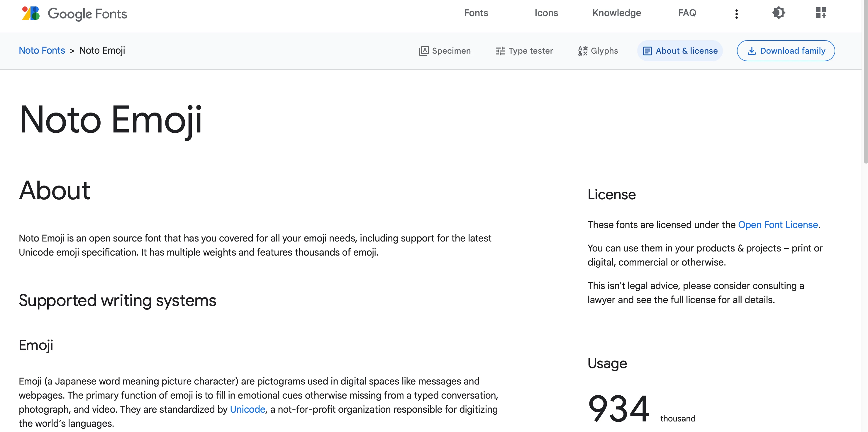Open the Knowledge page
This screenshot has width=868, height=432.
(617, 13)
